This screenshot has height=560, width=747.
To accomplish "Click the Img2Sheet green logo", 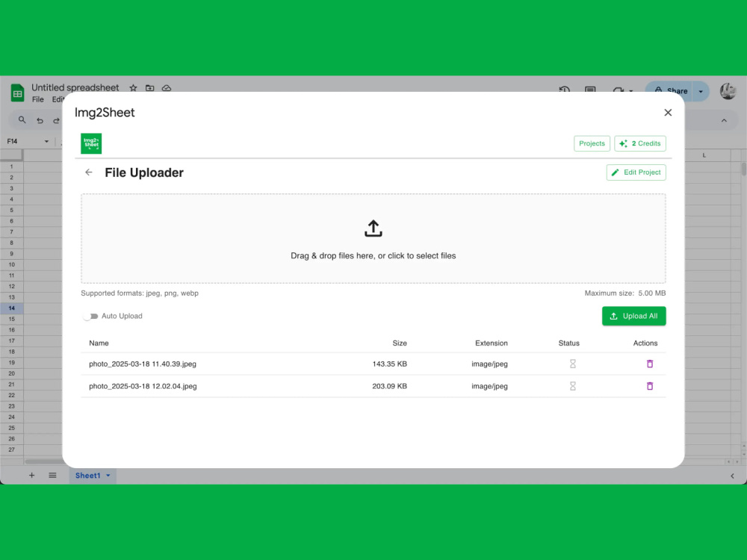I will pos(91,143).
